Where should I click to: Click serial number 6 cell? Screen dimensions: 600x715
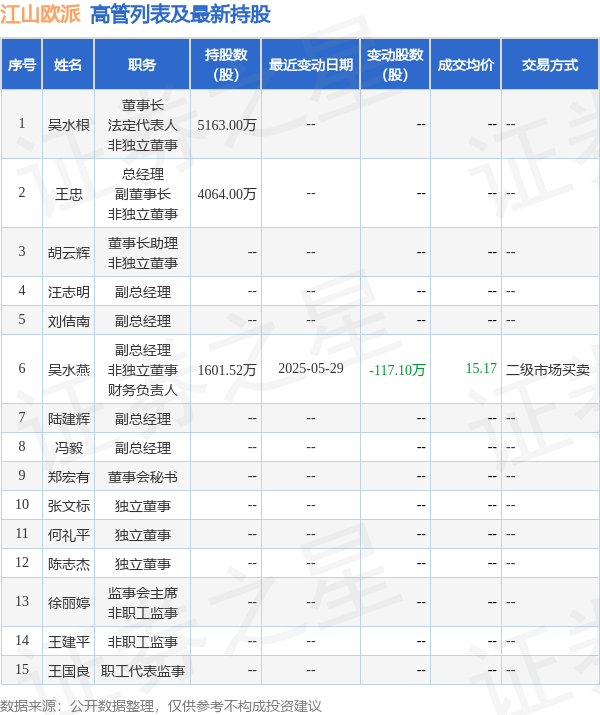click(x=21, y=369)
